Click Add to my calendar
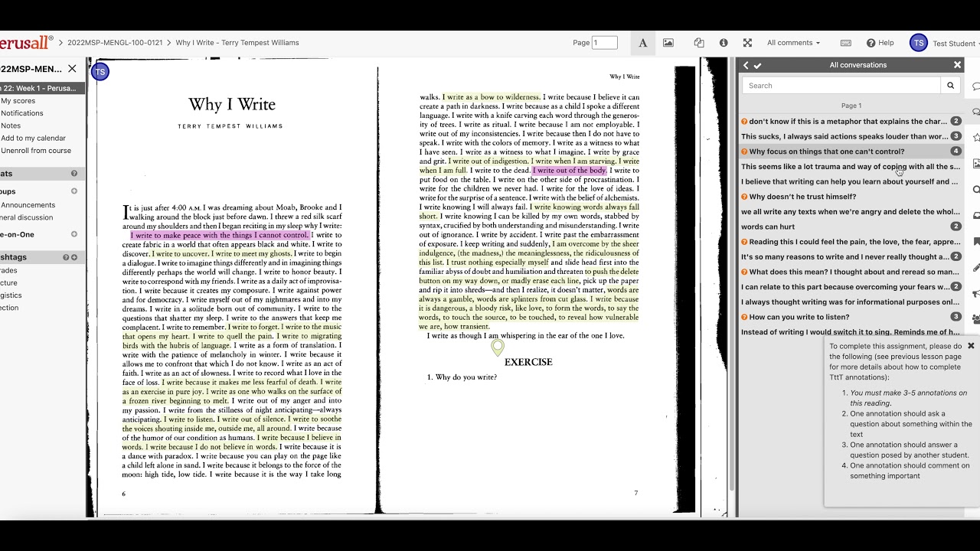The width and height of the screenshot is (980, 551). coord(33,139)
